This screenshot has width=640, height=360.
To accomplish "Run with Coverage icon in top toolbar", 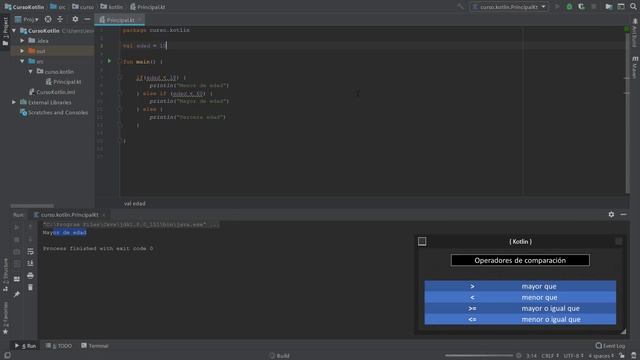I will pos(581,7).
